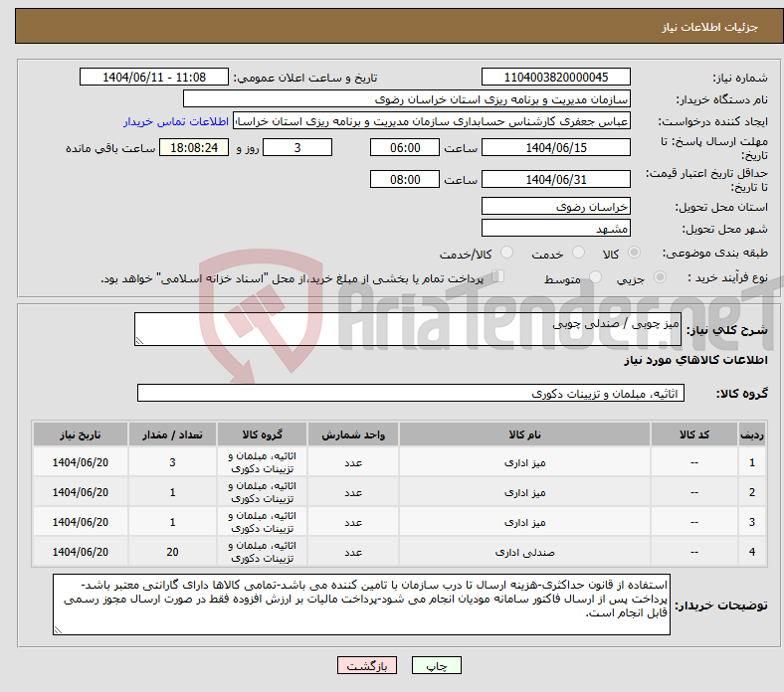Click the remaining time field 18:08:24
The width and height of the screenshot is (784, 692).
click(194, 148)
